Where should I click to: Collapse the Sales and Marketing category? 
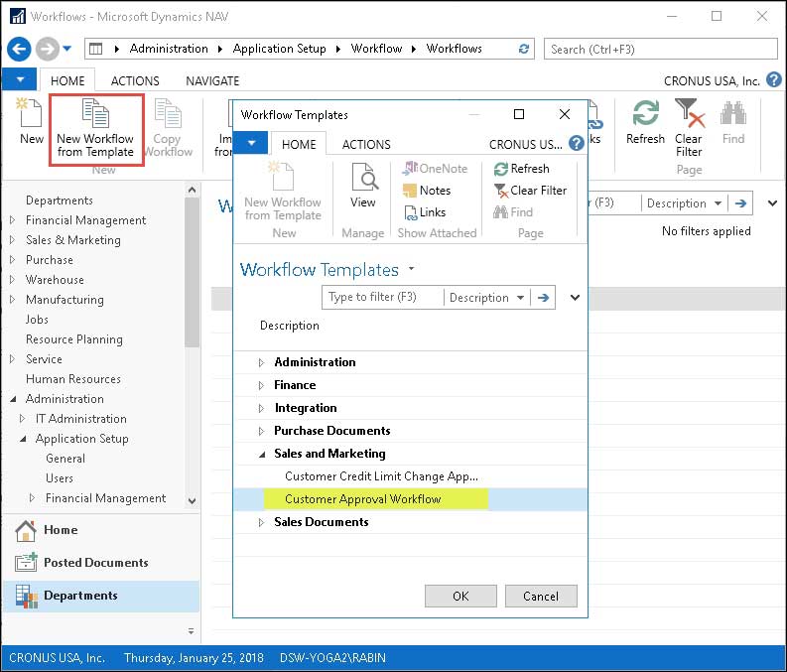click(x=262, y=454)
